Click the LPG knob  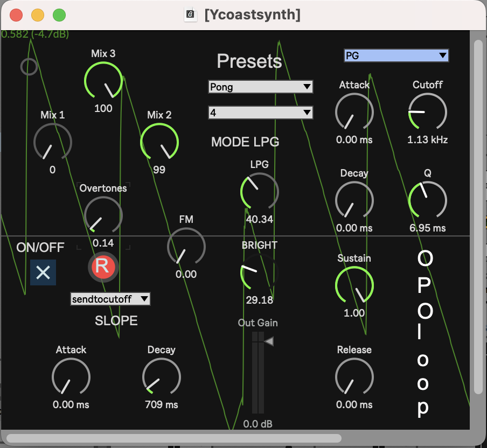259,192
